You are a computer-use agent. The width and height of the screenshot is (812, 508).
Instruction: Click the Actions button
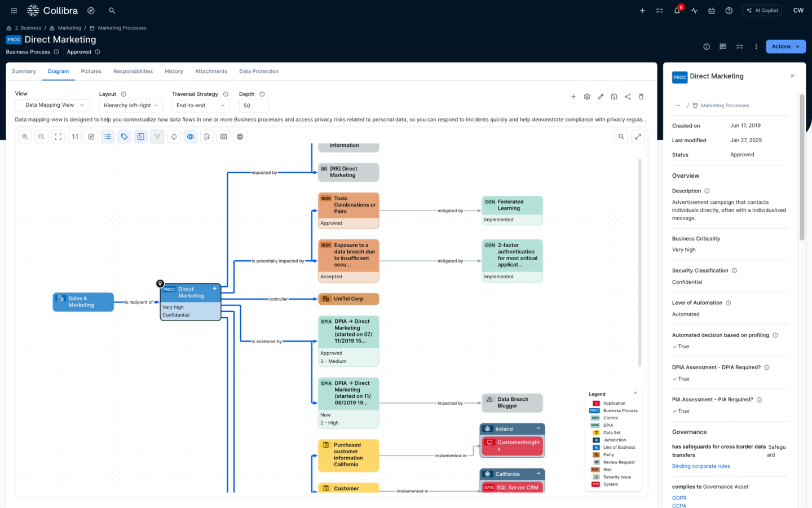[785, 46]
